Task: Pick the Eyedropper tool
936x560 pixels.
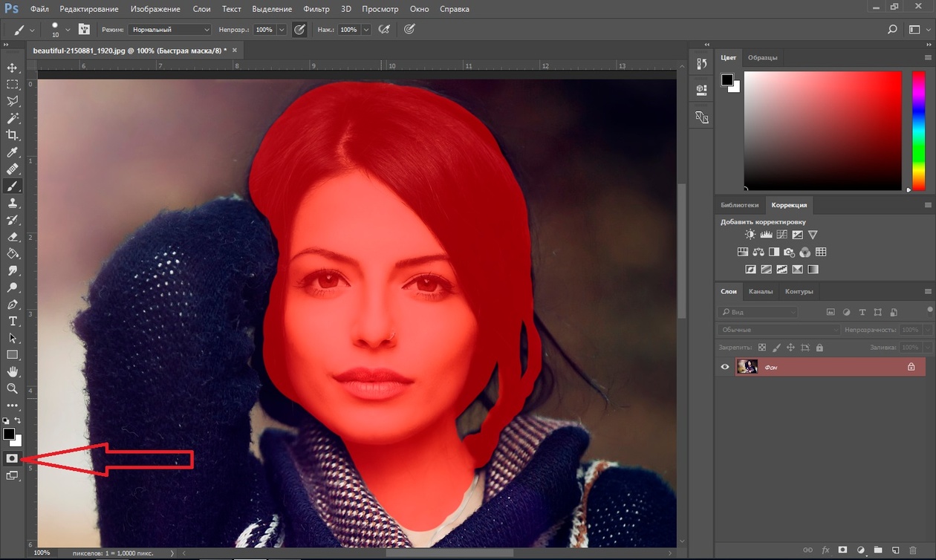Action: click(x=13, y=152)
